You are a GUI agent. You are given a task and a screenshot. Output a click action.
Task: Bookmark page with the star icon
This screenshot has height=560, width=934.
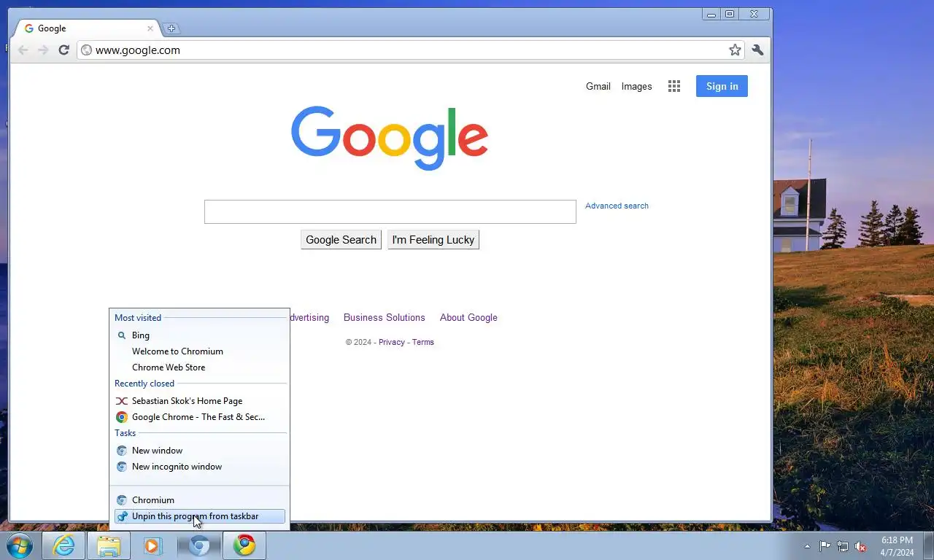click(735, 50)
